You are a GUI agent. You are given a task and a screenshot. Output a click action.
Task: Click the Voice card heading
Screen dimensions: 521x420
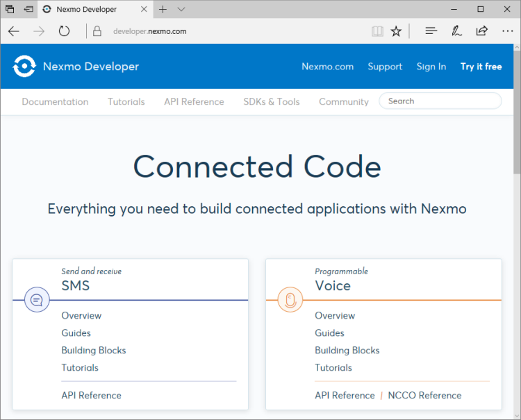coord(333,285)
